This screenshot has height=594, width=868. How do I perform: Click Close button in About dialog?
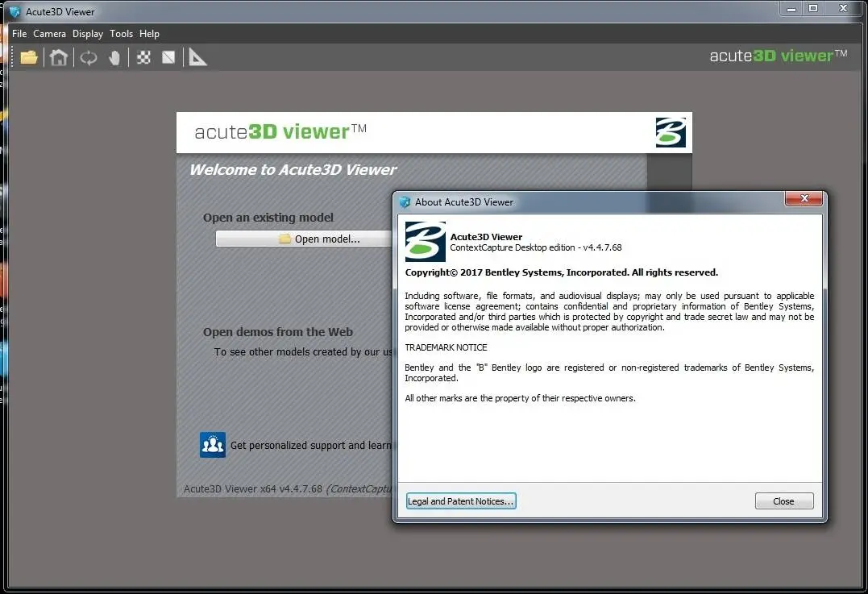point(784,501)
